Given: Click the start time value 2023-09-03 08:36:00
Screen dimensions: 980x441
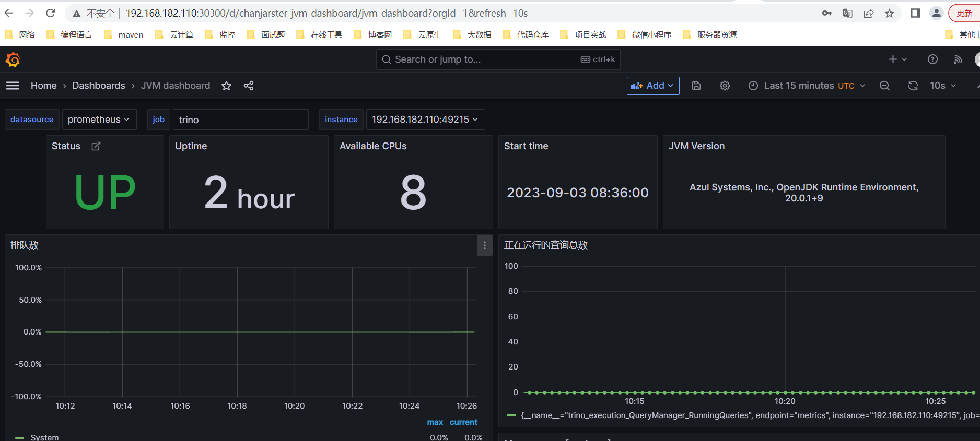Looking at the screenshot, I should click(578, 193).
